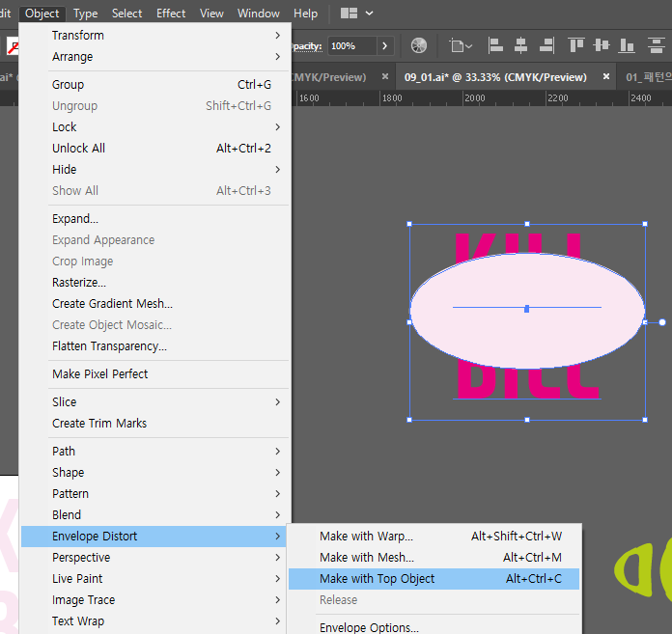Close the CMYK/Preview tab left of 09_01.ai
The width and height of the screenshot is (672, 634).
(385, 76)
